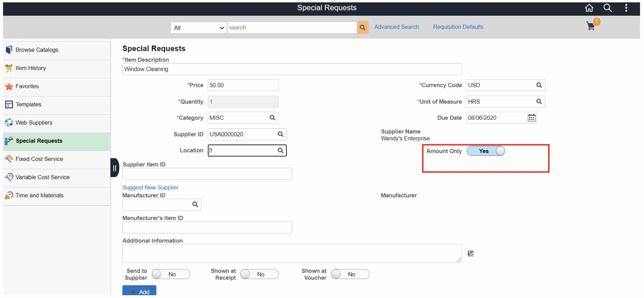Image resolution: width=644 pixels, height=298 pixels.
Task: Turn on Shown at Receipt toggle
Action: pyautogui.click(x=259, y=275)
